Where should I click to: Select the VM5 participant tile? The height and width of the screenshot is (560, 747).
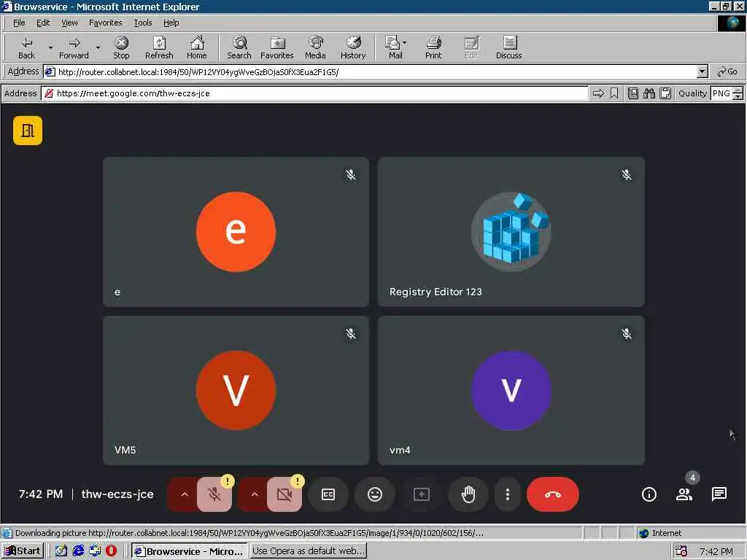(x=236, y=391)
